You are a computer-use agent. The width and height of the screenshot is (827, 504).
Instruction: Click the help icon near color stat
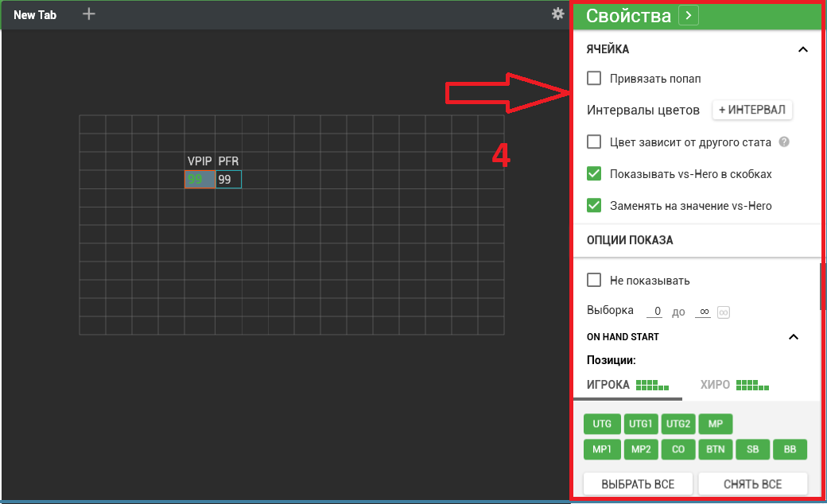click(x=784, y=142)
